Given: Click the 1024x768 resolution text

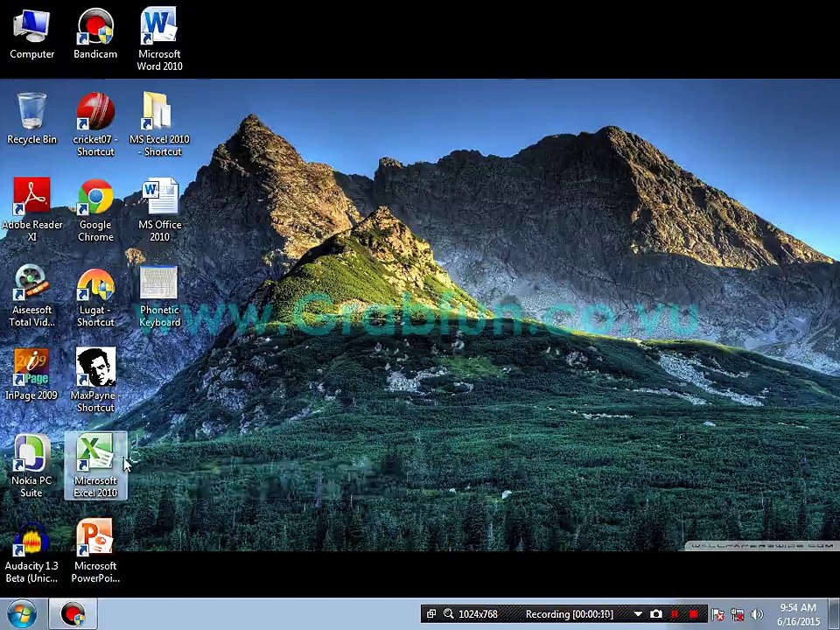Looking at the screenshot, I should [x=478, y=614].
